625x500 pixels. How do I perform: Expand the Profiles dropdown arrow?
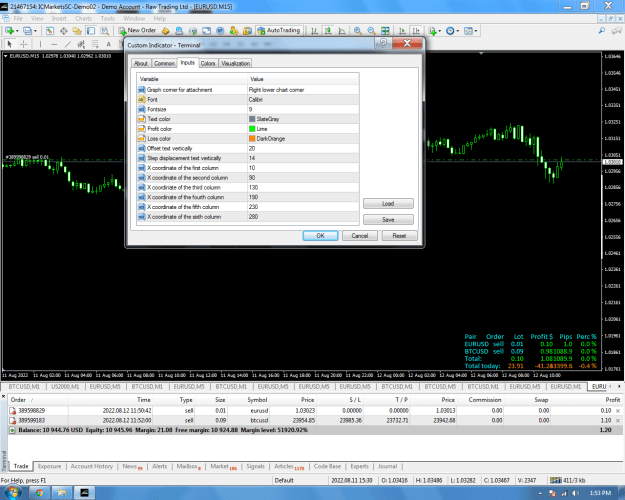tap(35, 31)
